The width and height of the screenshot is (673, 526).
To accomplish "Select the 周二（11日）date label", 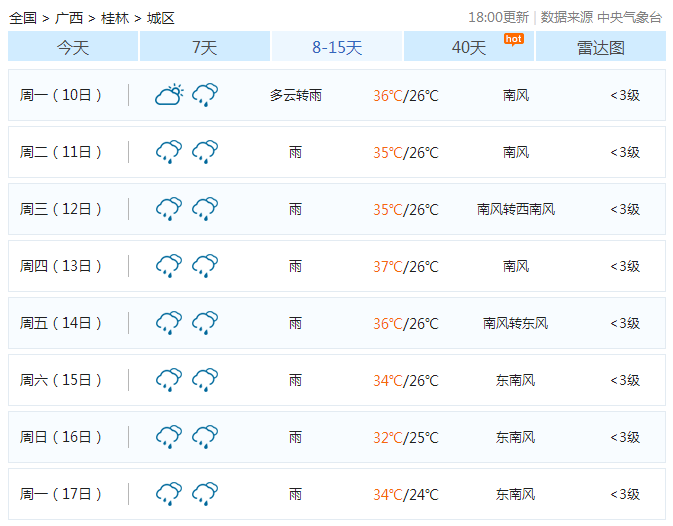I will pos(61,152).
